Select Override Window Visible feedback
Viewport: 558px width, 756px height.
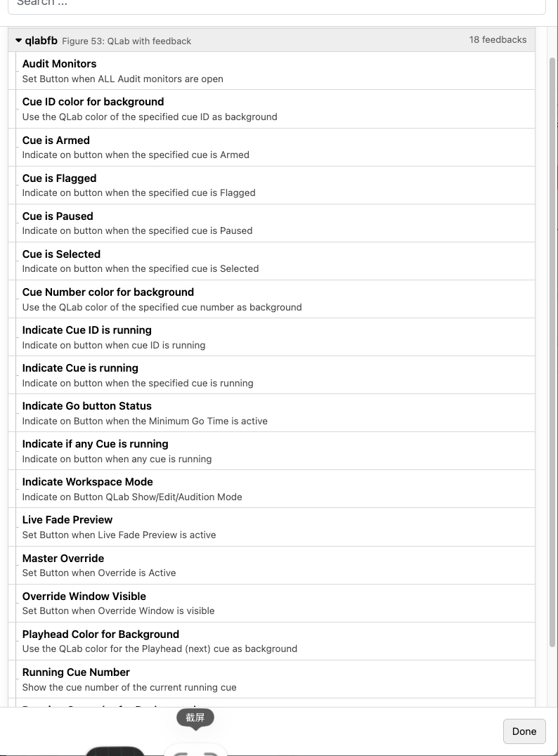click(x=275, y=603)
